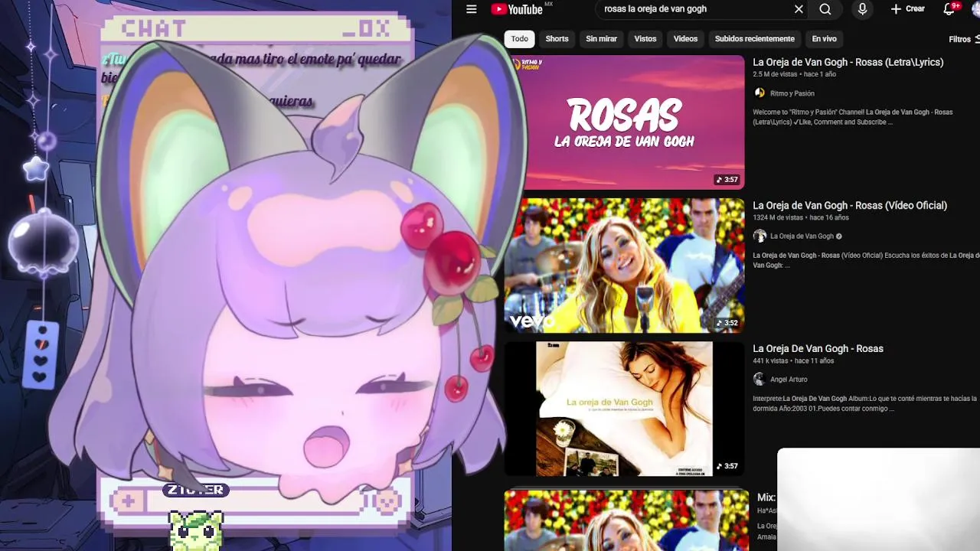Open the Filtros search filters
Screen dimensions: 980x551
point(963,39)
